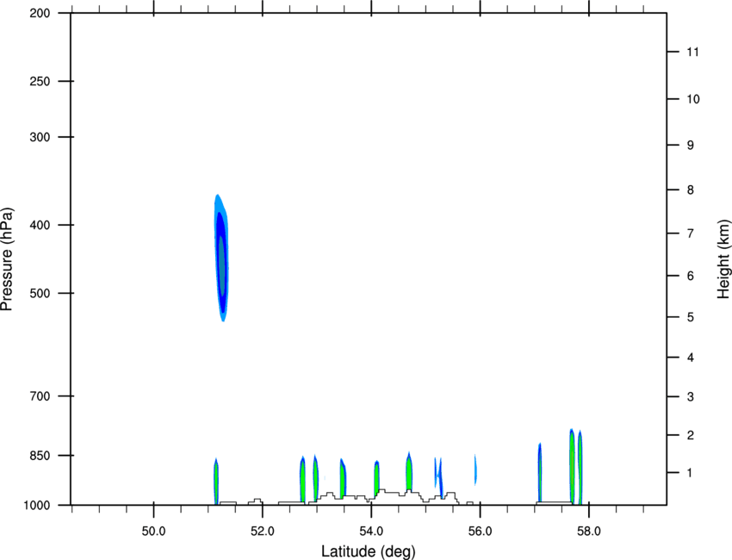Click the 'Latitude (deg)' axis label

(368, 551)
